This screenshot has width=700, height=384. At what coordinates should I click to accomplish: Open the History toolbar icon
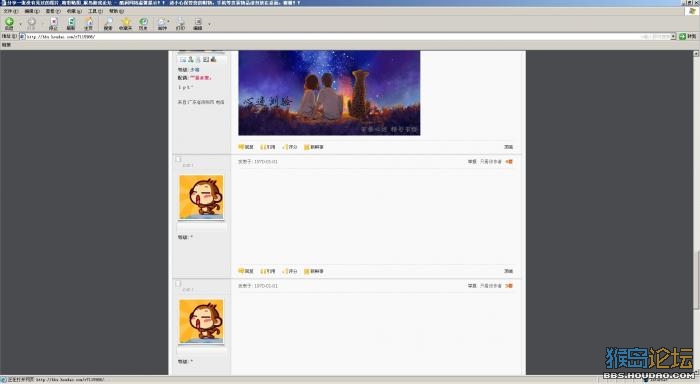[143, 23]
